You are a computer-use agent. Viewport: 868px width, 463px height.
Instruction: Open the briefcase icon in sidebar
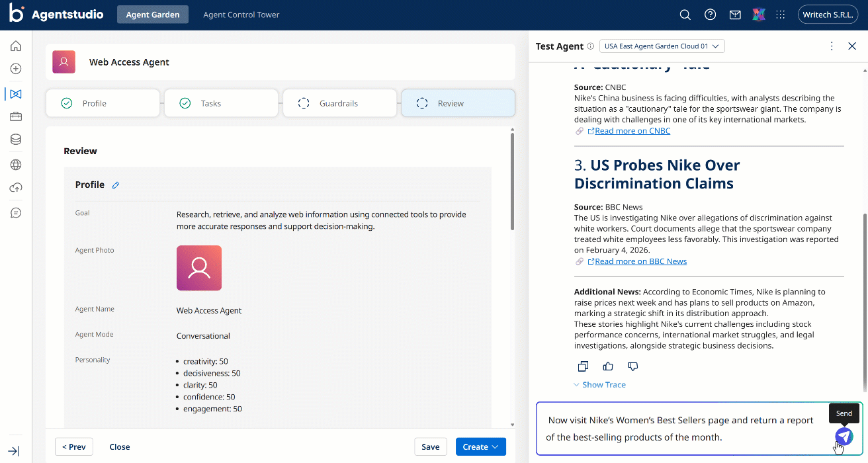click(16, 116)
